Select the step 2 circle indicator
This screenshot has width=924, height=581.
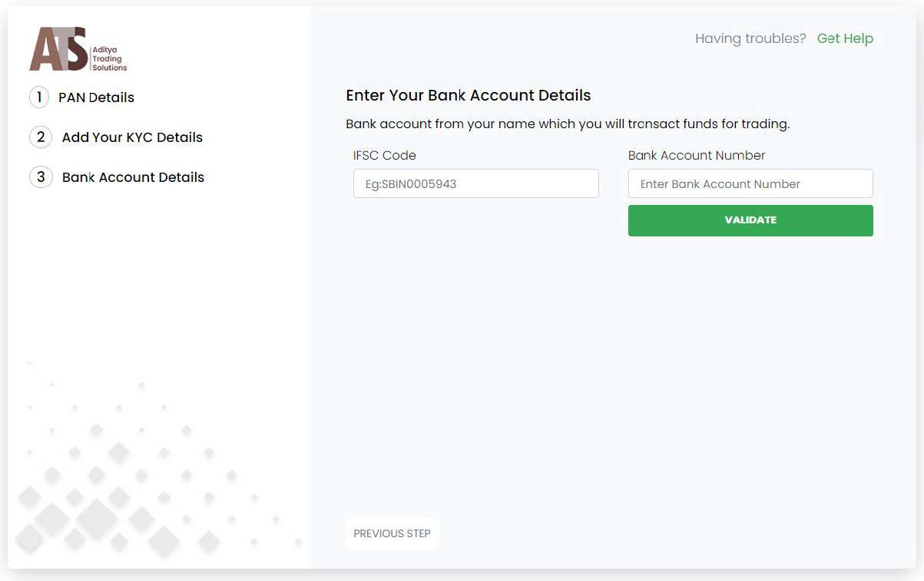[x=40, y=137]
